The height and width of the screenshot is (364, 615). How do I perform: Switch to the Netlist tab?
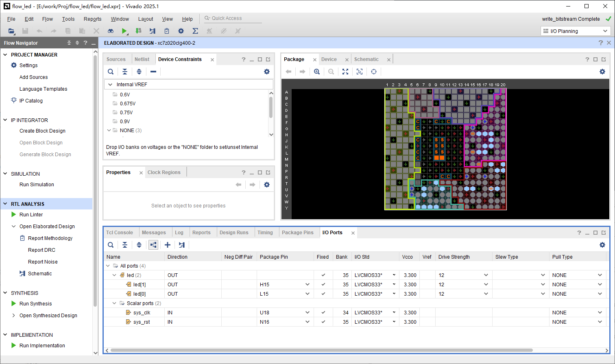[x=142, y=59]
